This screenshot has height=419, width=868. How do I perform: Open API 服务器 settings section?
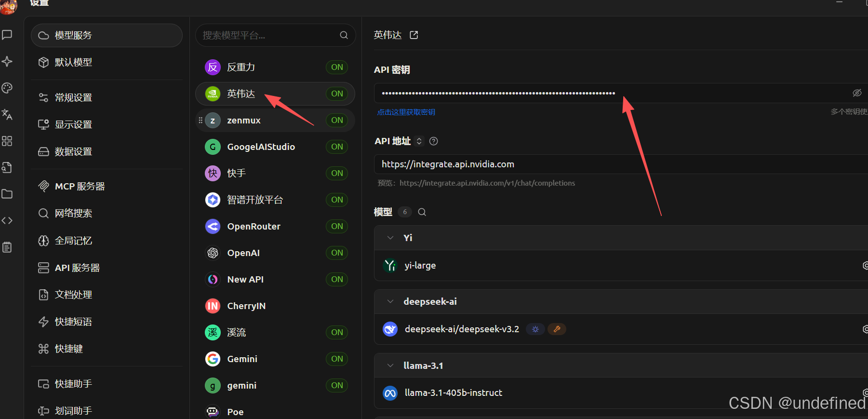107,268
